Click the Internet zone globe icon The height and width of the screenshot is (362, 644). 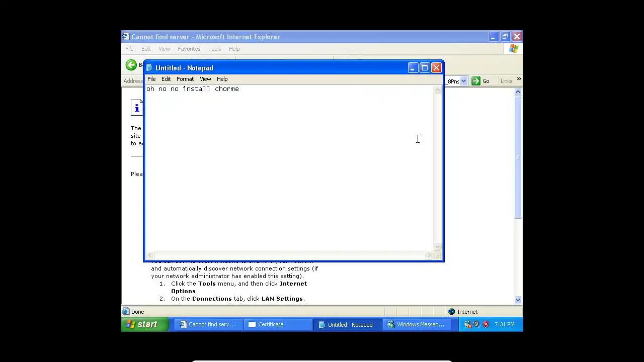point(451,312)
